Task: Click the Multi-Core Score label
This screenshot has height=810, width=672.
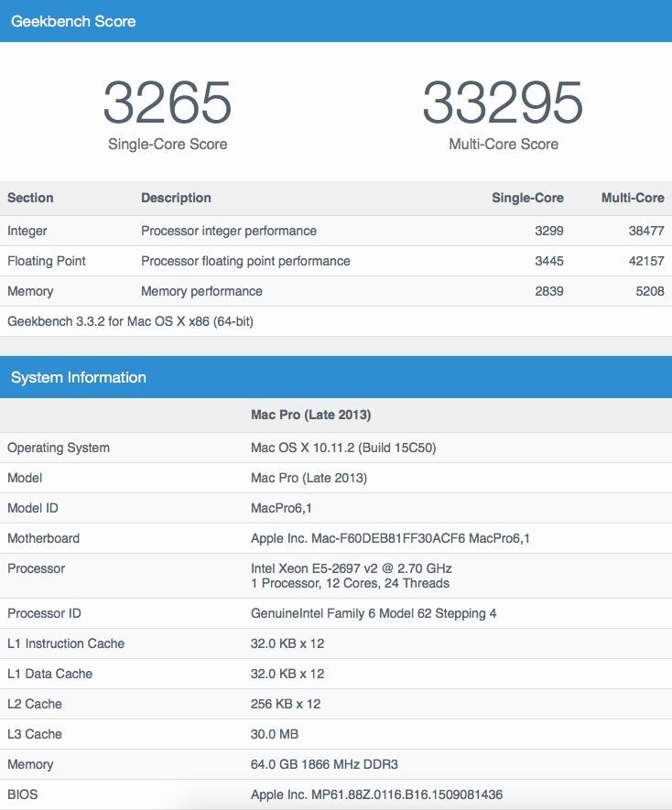Action: pyautogui.click(x=504, y=144)
